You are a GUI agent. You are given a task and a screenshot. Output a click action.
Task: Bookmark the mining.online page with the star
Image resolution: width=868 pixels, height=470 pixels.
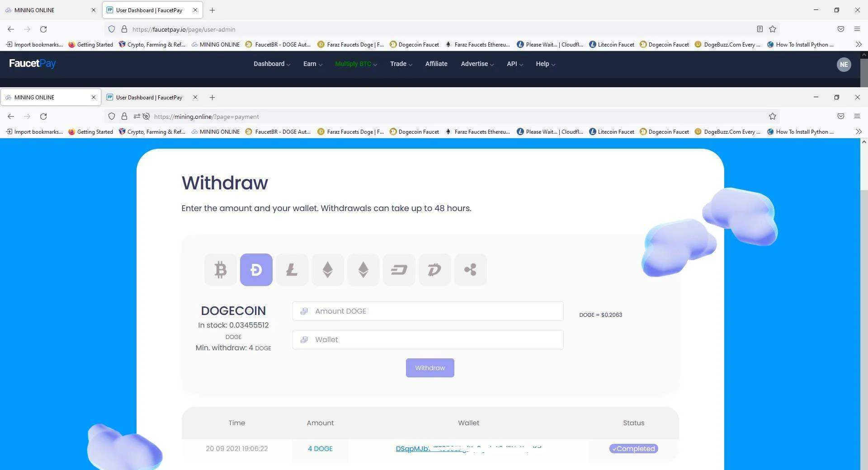(773, 117)
